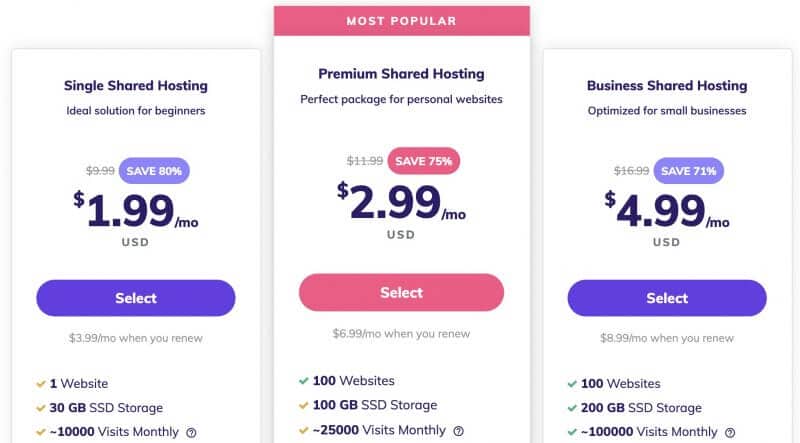Click the SAVE 71% badge
800x443 pixels.
pos(689,171)
